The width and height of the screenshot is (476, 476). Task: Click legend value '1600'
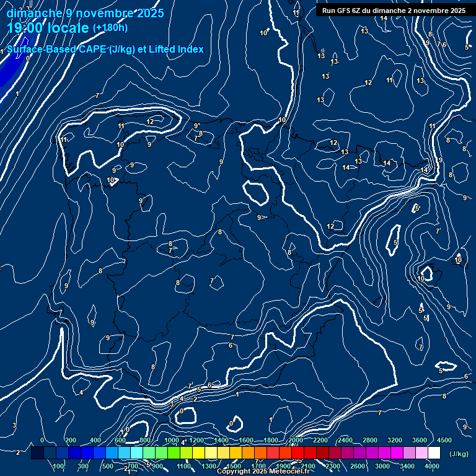(x=246, y=440)
